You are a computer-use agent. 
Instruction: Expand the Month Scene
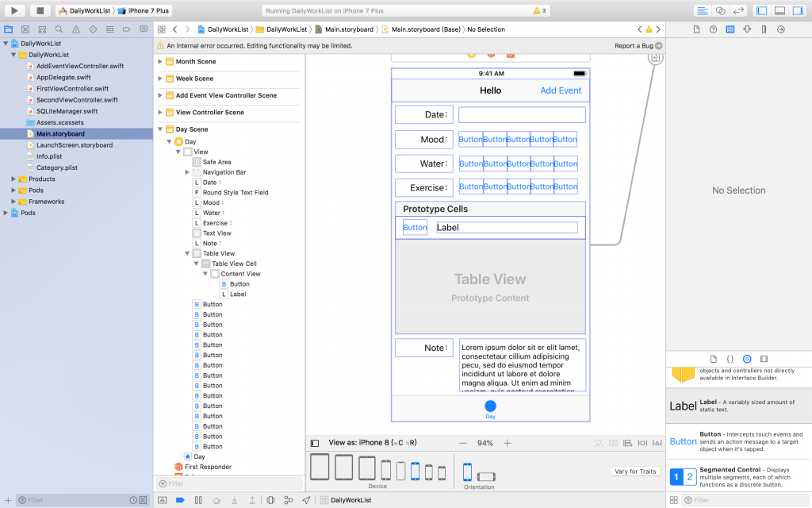coord(160,62)
